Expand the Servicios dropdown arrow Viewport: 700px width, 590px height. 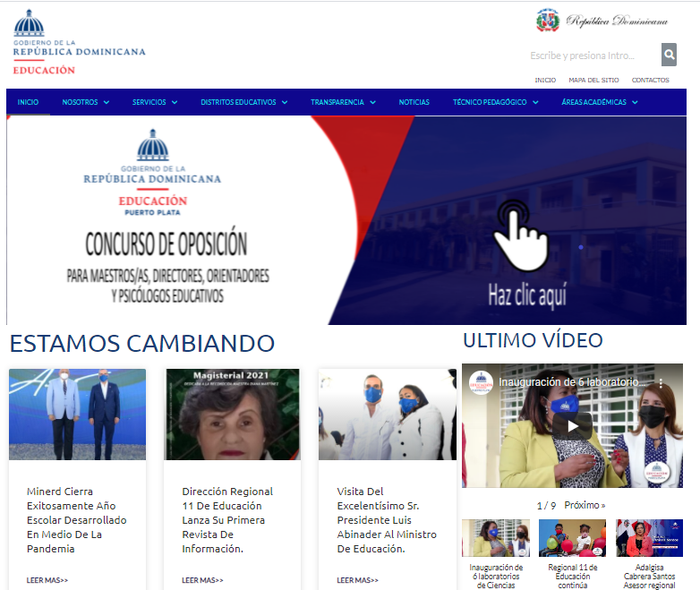pyautogui.click(x=175, y=102)
